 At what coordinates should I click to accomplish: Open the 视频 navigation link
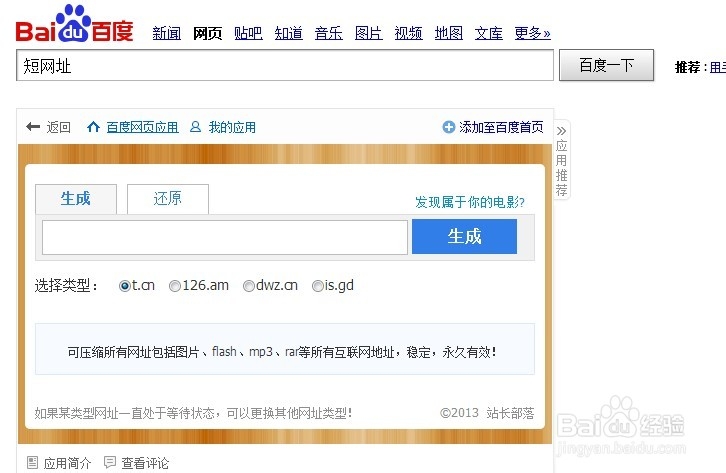point(408,33)
